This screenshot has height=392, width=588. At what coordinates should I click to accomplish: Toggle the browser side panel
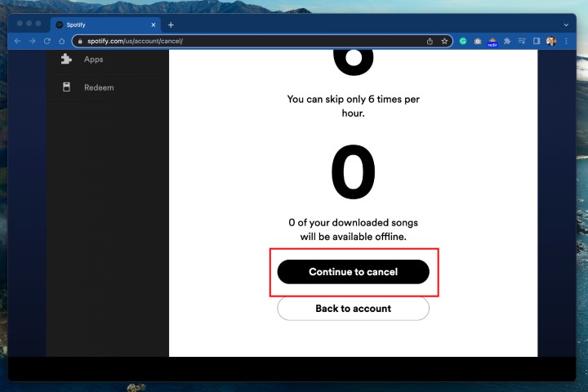[x=537, y=41]
